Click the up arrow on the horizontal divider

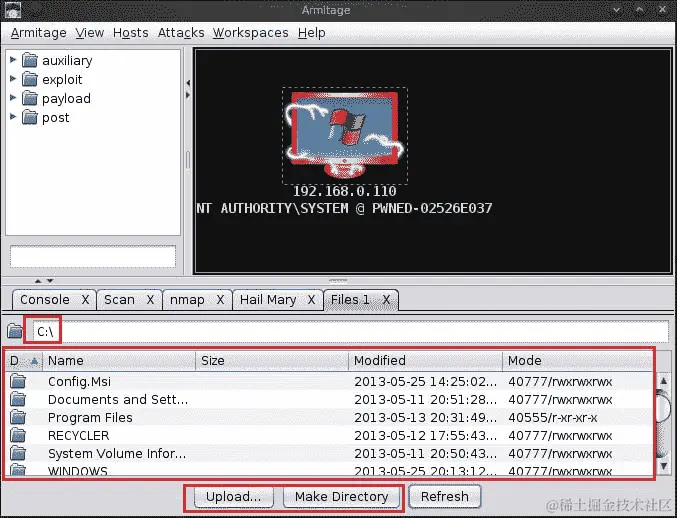point(38,281)
